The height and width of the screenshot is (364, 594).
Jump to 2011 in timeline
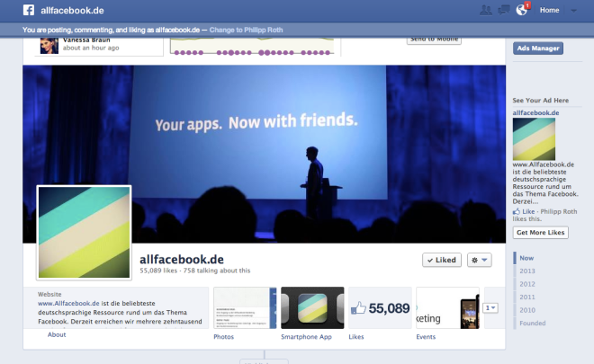pyautogui.click(x=526, y=297)
